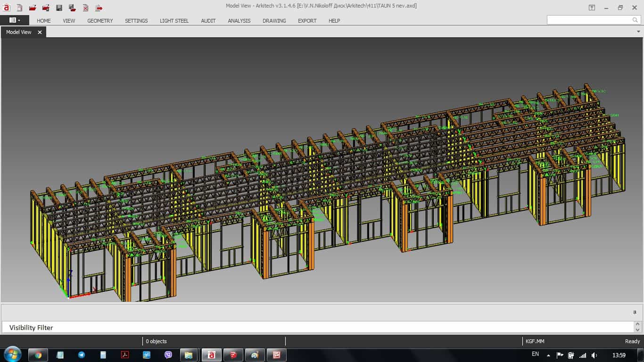
Task: Click the EN language indicator
Action: 535,354
